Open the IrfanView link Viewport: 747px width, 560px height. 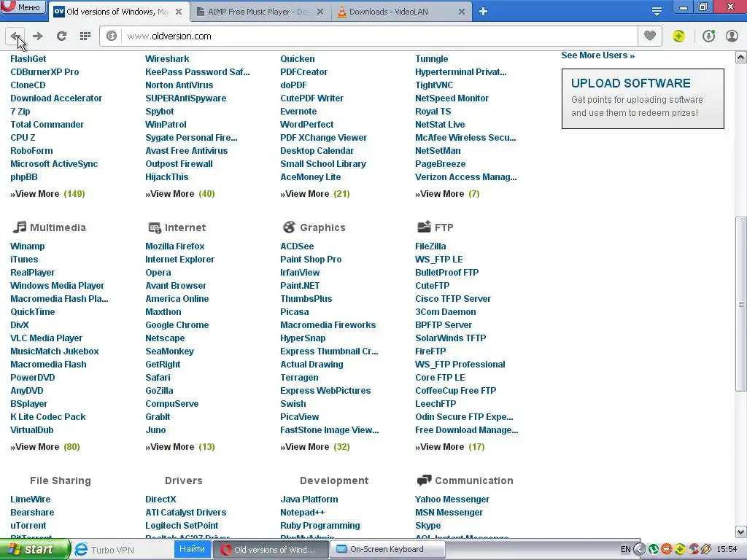(x=300, y=273)
